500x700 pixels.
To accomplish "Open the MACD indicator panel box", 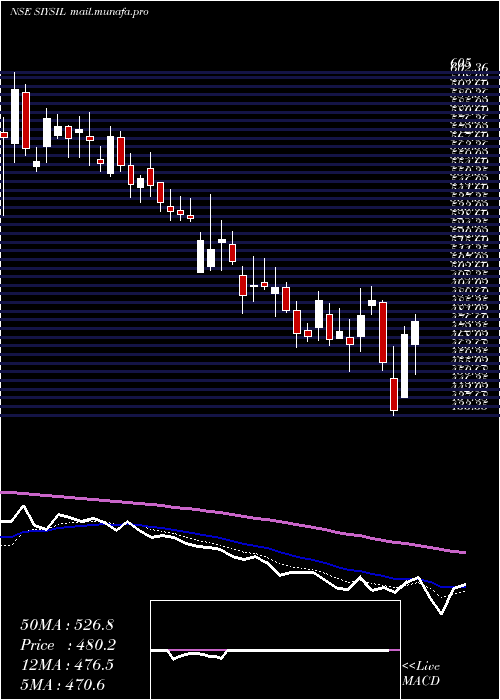I will coord(275,650).
